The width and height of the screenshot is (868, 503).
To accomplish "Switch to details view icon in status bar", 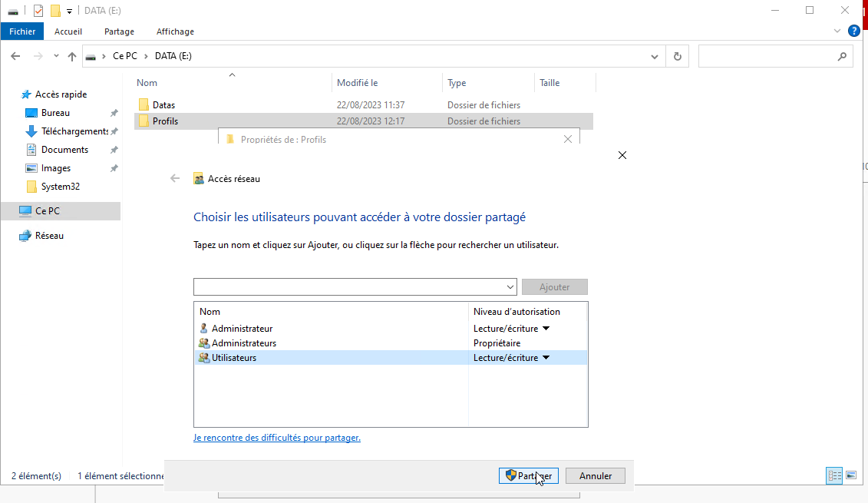I will click(834, 476).
